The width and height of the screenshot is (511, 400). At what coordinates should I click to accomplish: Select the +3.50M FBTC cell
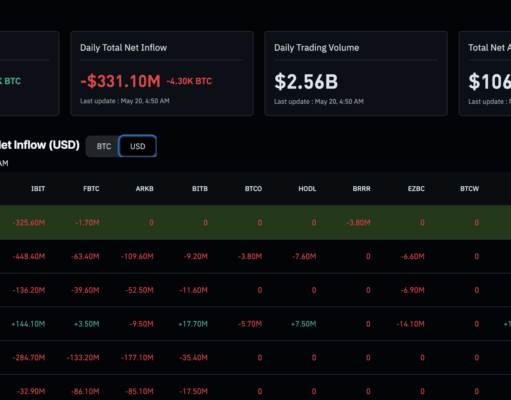point(87,324)
